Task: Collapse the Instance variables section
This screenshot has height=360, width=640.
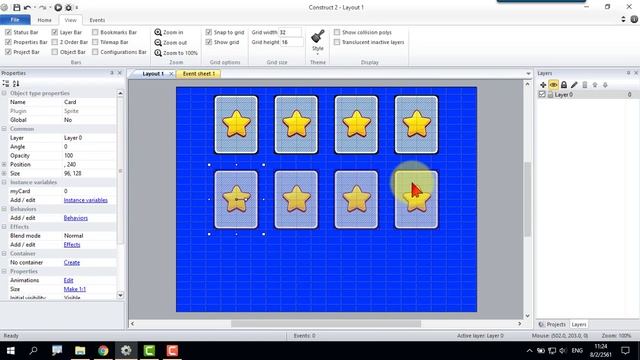Action: (x=4, y=182)
